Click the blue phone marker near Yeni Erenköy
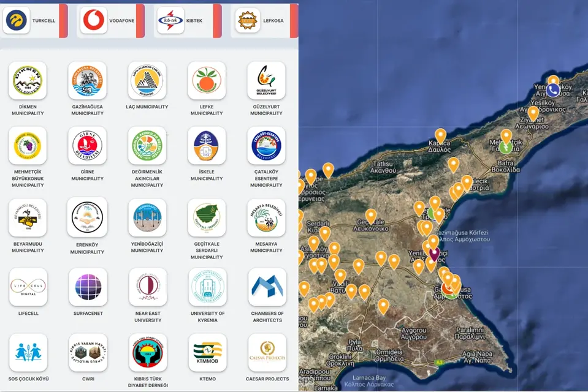Image resolution: width=588 pixels, height=392 pixels. point(553,90)
